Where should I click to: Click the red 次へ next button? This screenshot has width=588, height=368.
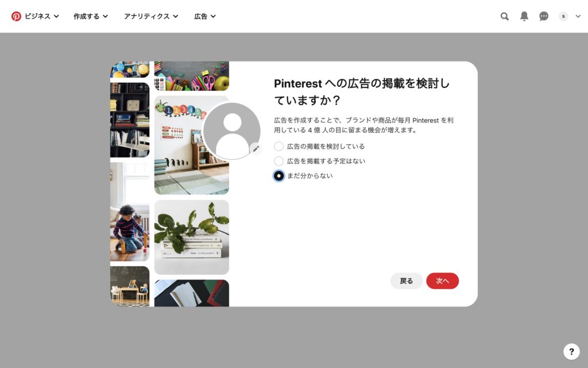coord(443,281)
